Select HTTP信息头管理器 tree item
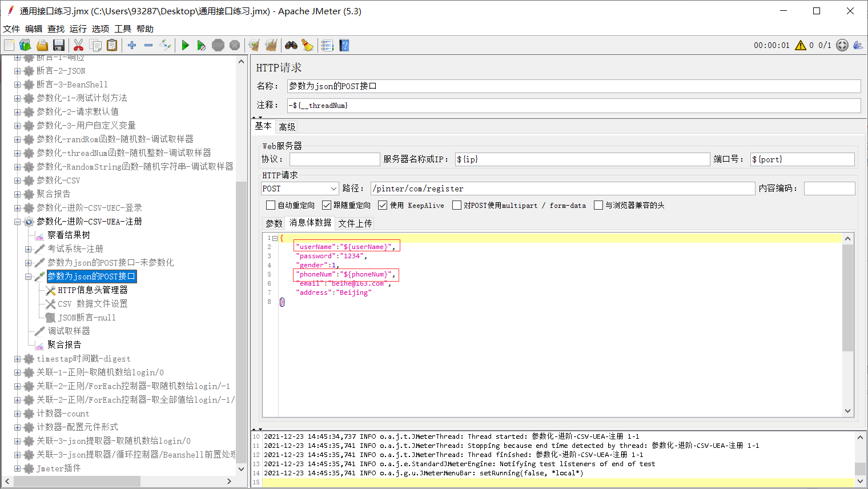The height and width of the screenshot is (489, 868). click(93, 290)
